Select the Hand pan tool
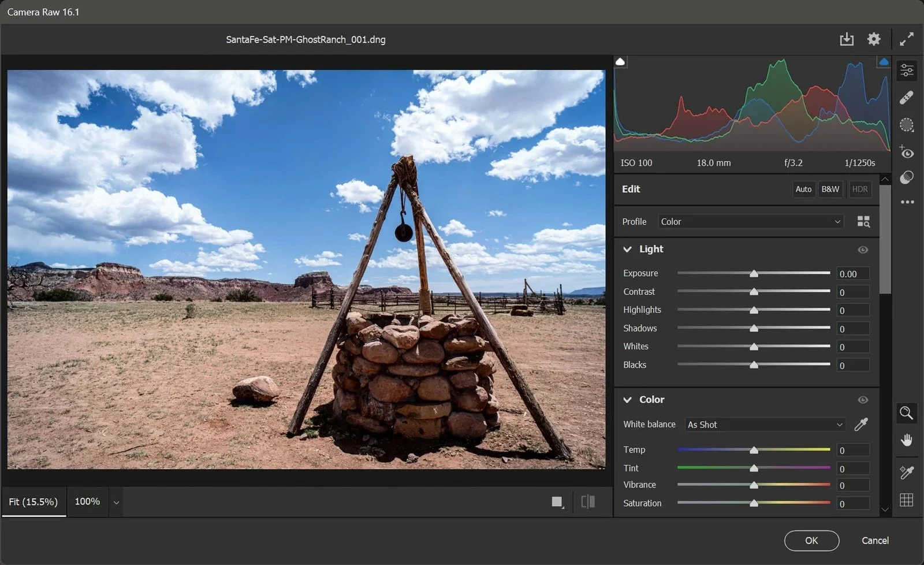This screenshot has height=565, width=924. tap(907, 440)
